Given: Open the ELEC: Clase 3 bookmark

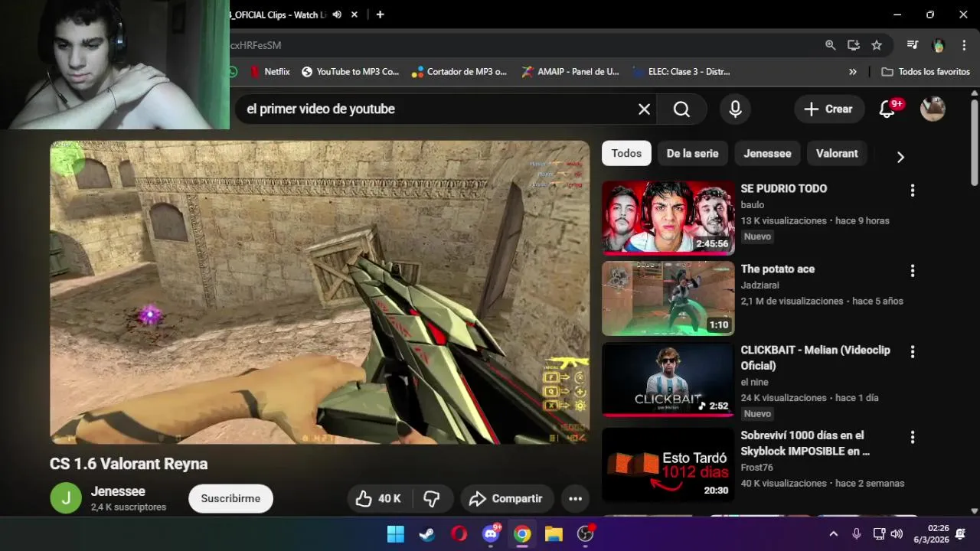Looking at the screenshot, I should click(681, 72).
